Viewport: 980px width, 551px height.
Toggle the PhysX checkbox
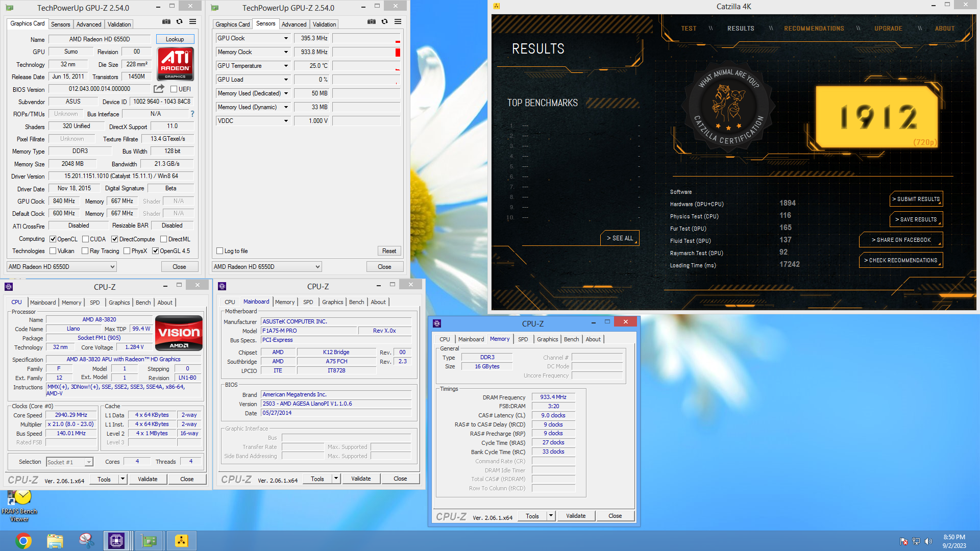tap(127, 251)
